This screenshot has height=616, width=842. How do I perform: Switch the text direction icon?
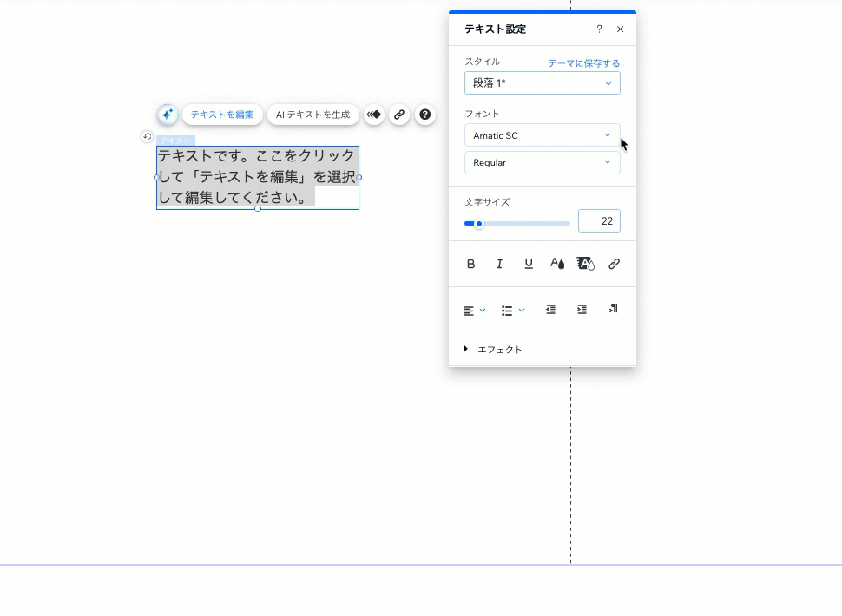(613, 309)
